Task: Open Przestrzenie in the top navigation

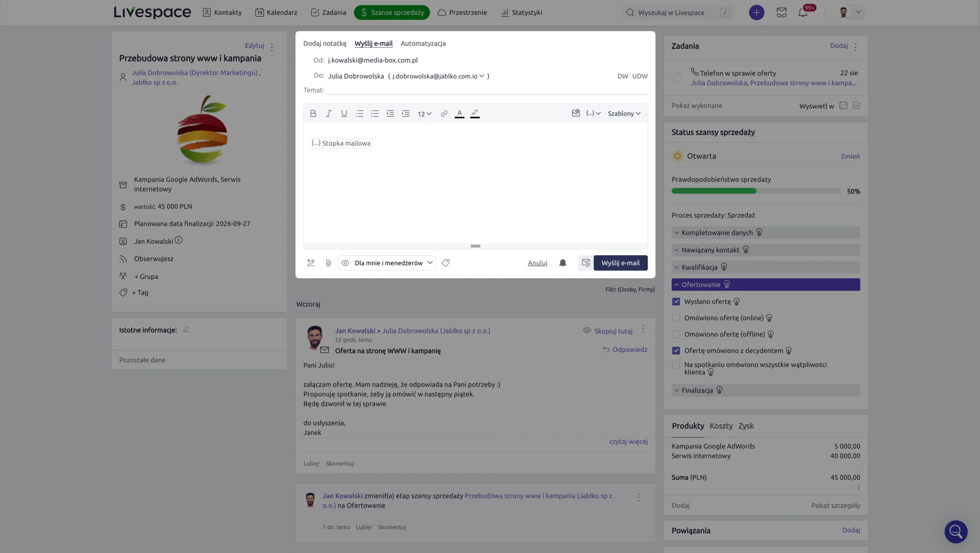Action: (x=462, y=13)
